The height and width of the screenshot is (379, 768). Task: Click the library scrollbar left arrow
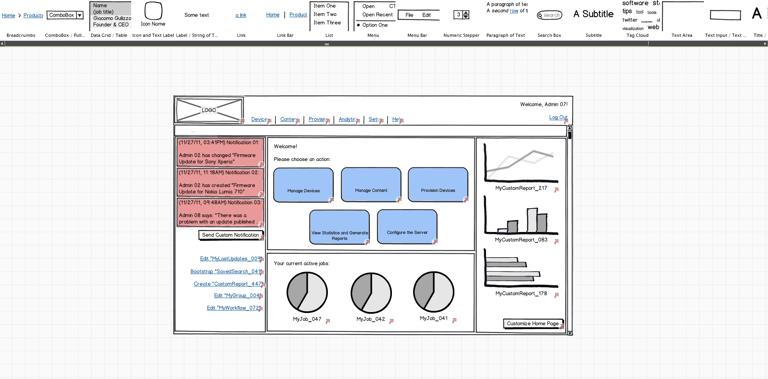pos(2,44)
